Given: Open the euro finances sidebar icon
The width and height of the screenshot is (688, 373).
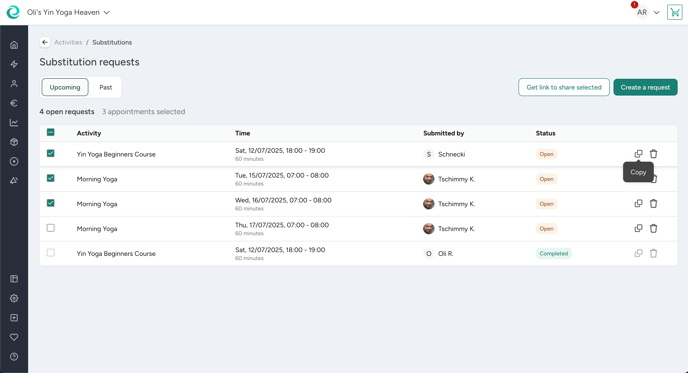Looking at the screenshot, I should point(14,103).
